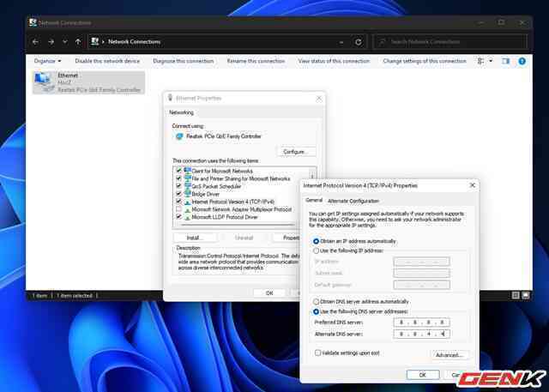Click OK in Ethernet Properties dialog
549x392 pixels.
(268, 293)
